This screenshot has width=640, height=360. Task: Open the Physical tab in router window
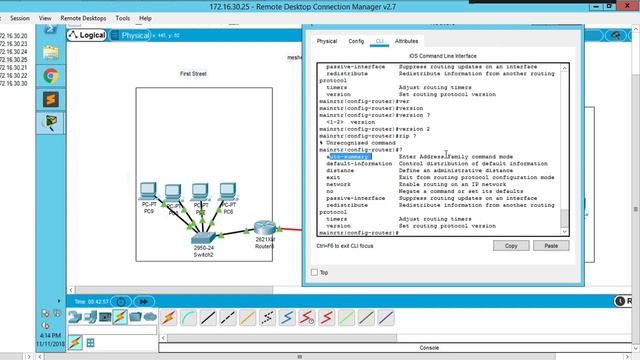327,41
